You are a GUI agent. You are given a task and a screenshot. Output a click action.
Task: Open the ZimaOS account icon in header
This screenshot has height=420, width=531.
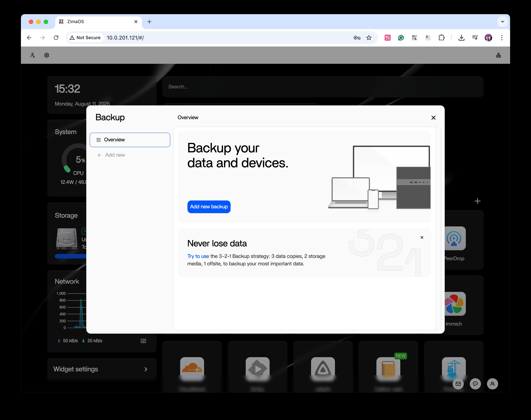click(32, 55)
